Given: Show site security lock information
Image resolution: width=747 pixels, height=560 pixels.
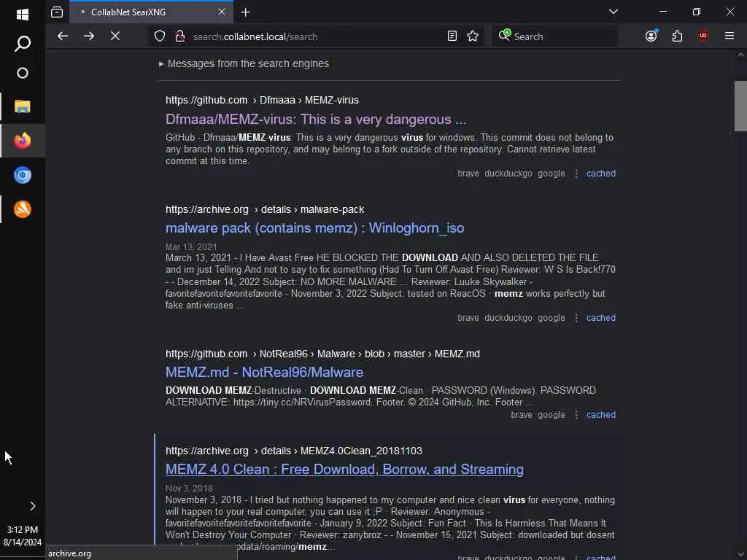Looking at the screenshot, I should coord(180,36).
